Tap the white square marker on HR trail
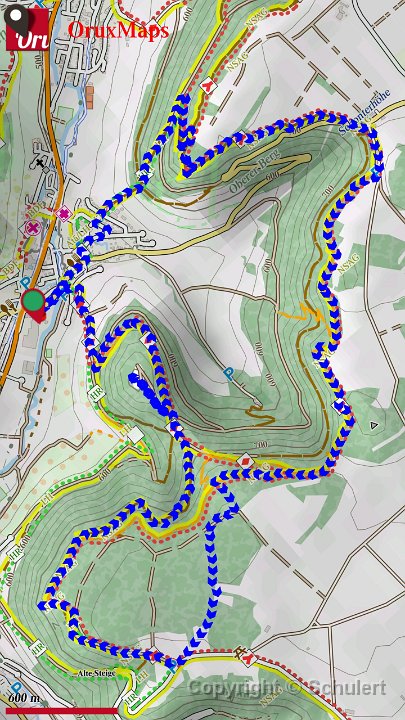The width and height of the screenshot is (405, 720). coord(135,434)
